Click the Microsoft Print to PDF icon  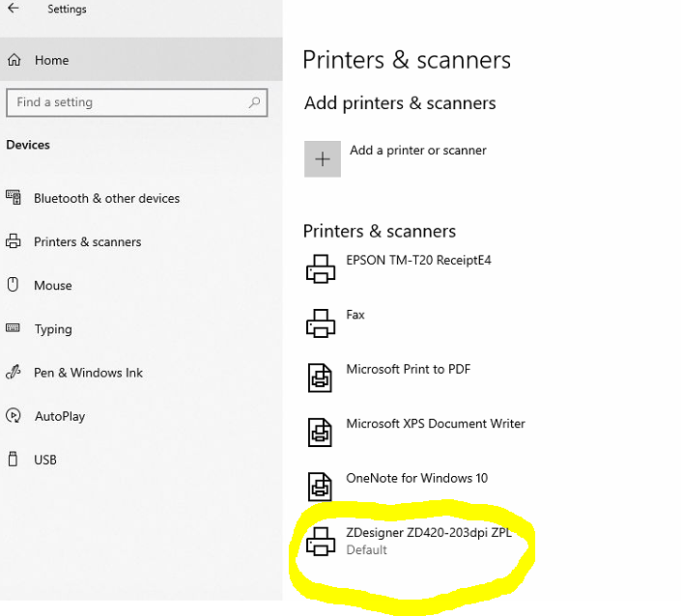coord(320,378)
